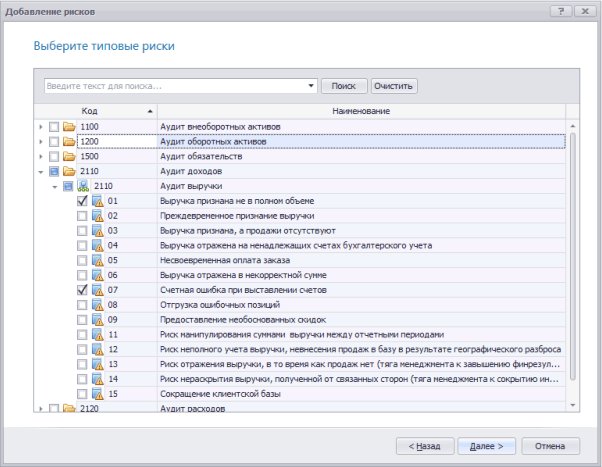Expand the 2120 Аудит расходов node
The width and height of the screenshot is (602, 467).
pos(41,408)
